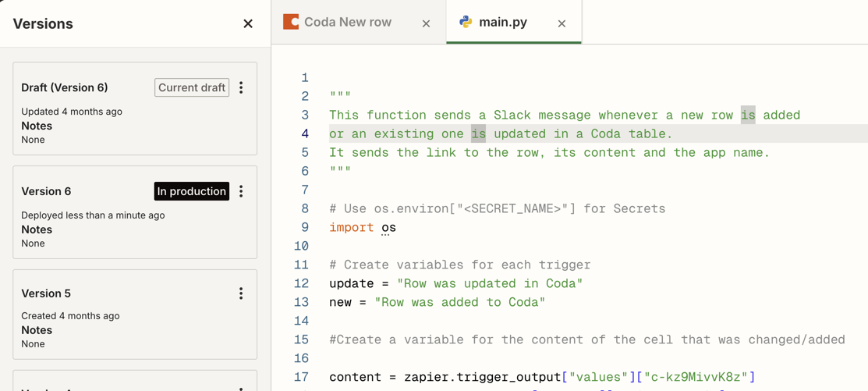The height and width of the screenshot is (391, 868).
Task: Click the zapier.trigger_output code on line 17
Action: (482, 377)
